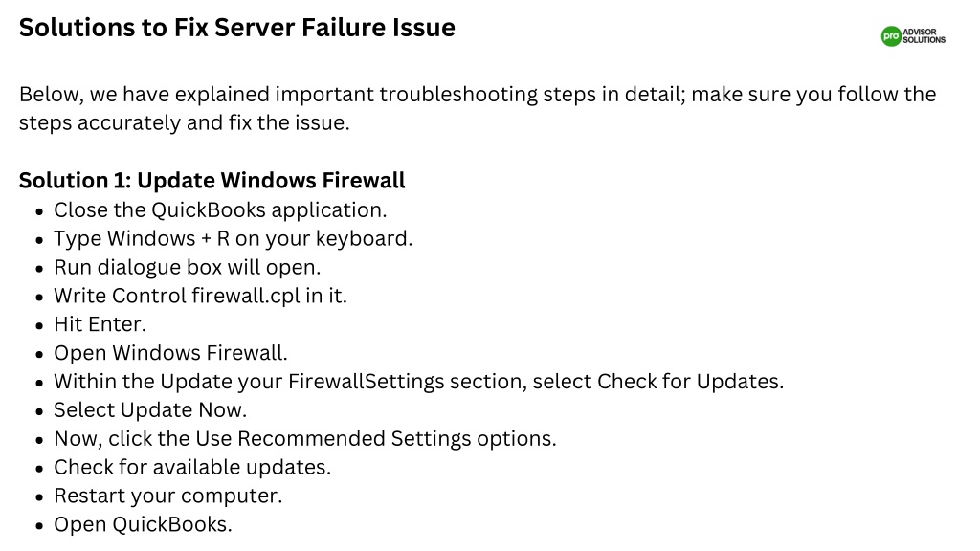Click the green 'pro' circle badge
This screenshot has height=551, width=980.
point(891,36)
